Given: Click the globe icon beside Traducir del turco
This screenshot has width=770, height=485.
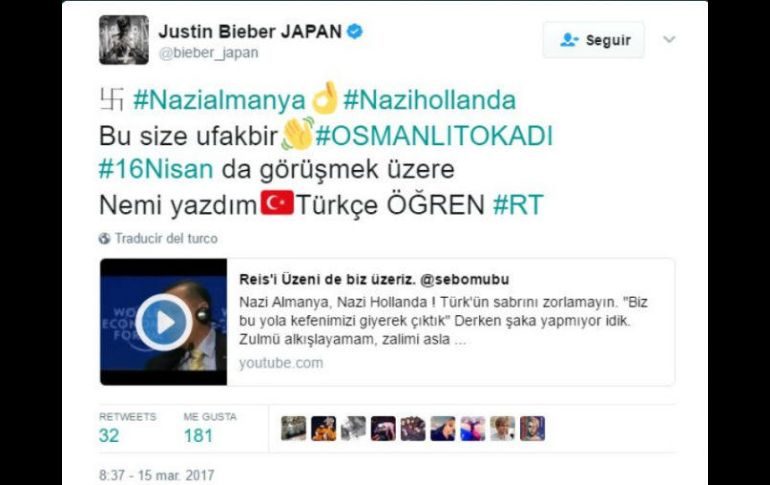Looking at the screenshot, I should (104, 239).
